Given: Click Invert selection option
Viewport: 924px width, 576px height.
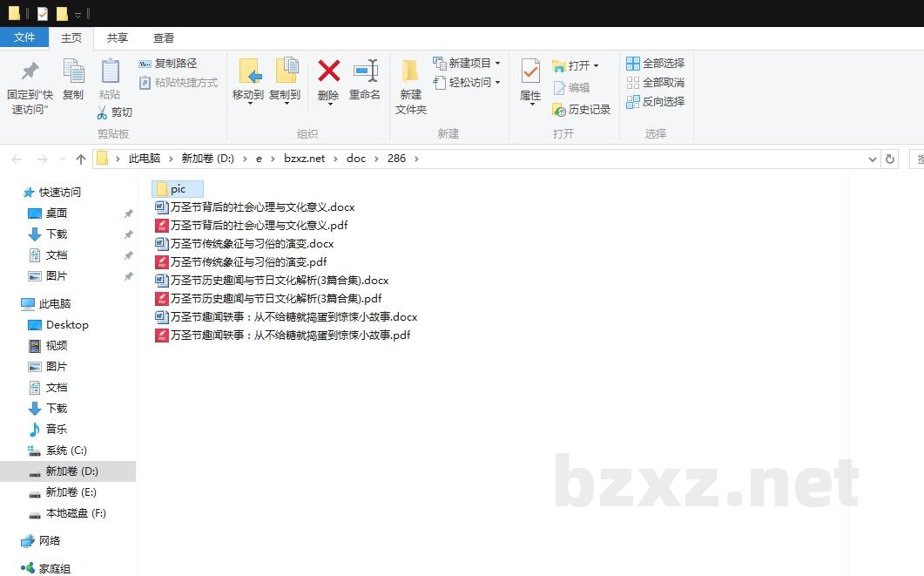Looking at the screenshot, I should (655, 102).
